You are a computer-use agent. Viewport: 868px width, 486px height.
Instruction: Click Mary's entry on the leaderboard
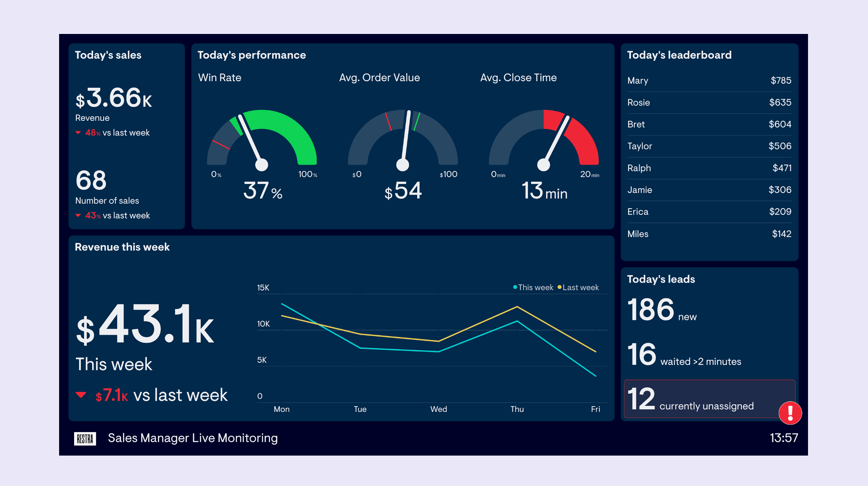709,80
